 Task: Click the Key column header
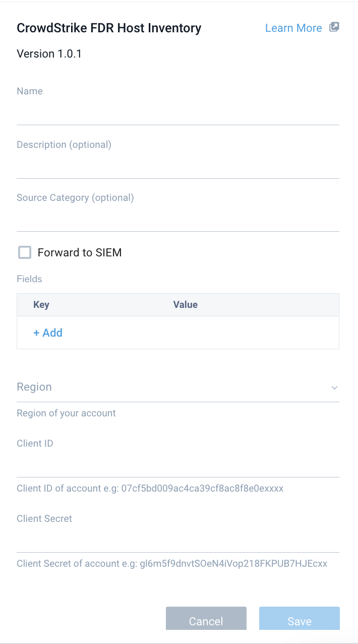click(41, 305)
